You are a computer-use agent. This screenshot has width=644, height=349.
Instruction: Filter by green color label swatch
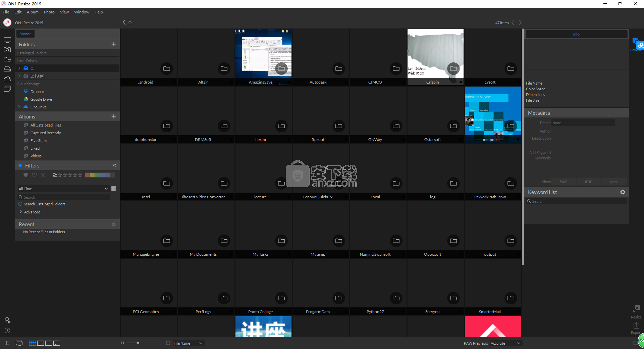click(97, 175)
